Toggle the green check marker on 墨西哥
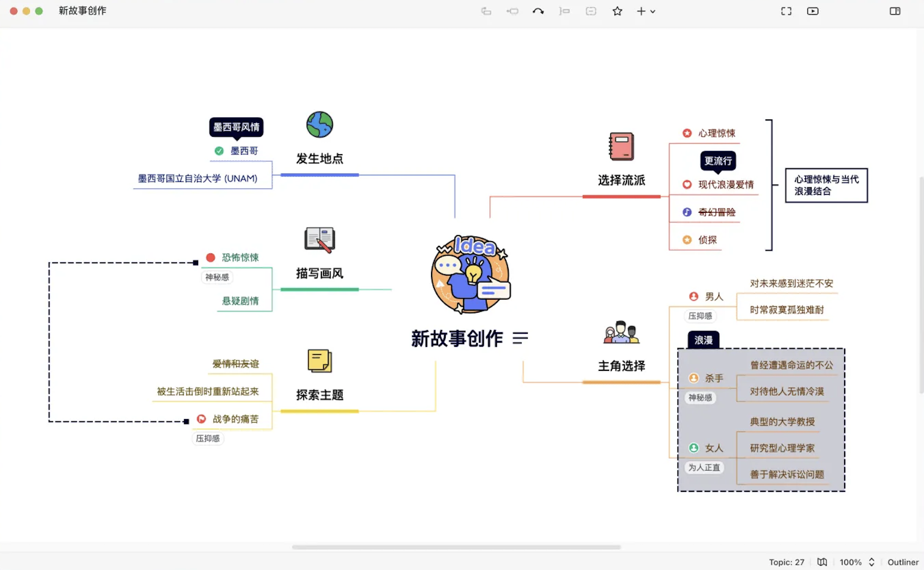This screenshot has width=924, height=570. (219, 151)
